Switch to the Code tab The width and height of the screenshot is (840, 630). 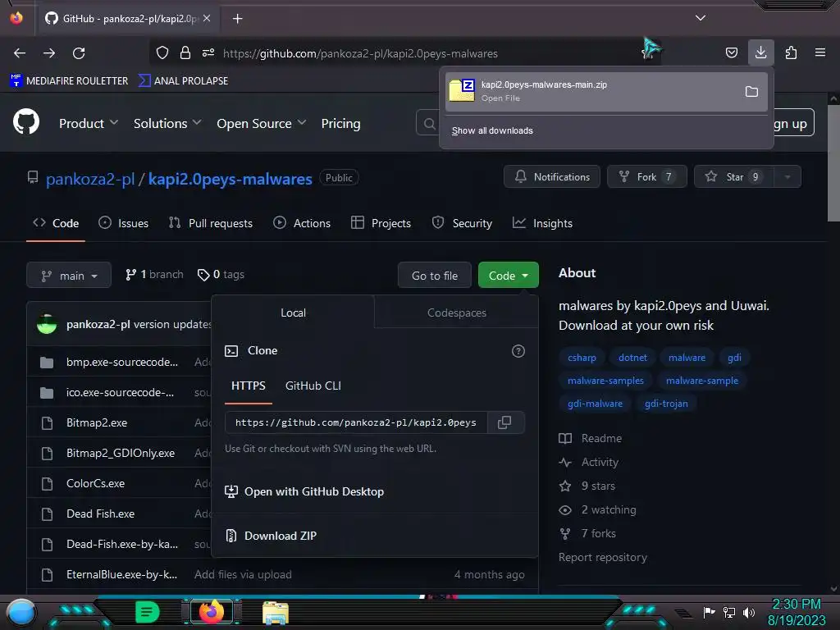tap(56, 223)
